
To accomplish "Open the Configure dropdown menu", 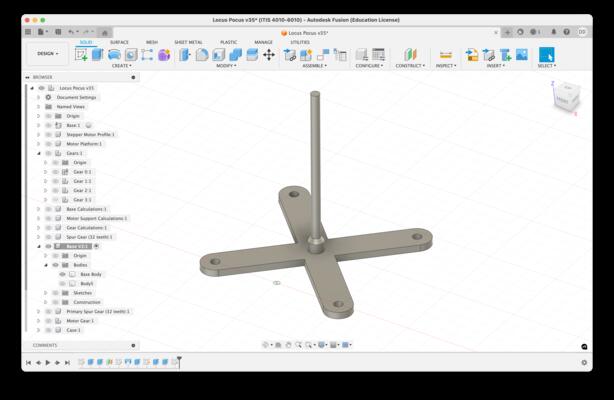I will 369,66.
